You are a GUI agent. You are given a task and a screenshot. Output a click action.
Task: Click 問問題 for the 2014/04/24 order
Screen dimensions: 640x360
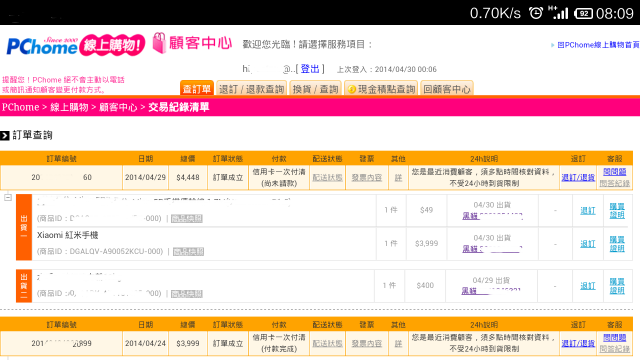(x=615, y=338)
